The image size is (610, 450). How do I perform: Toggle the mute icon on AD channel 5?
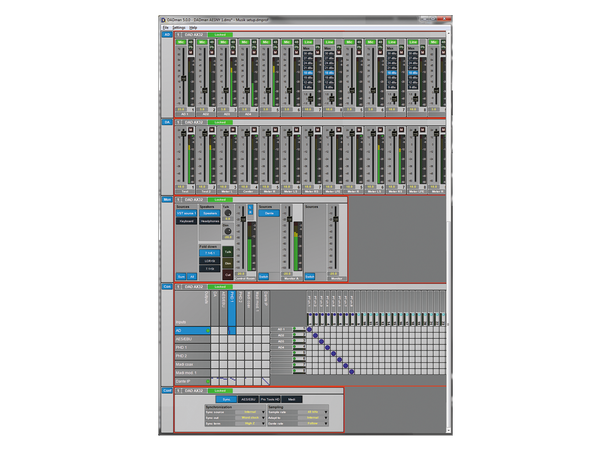[x=275, y=52]
